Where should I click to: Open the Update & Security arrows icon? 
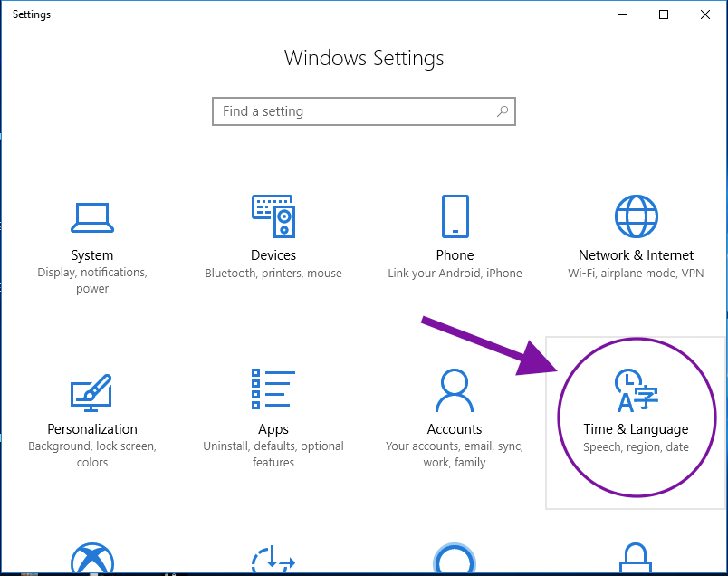[x=273, y=560]
